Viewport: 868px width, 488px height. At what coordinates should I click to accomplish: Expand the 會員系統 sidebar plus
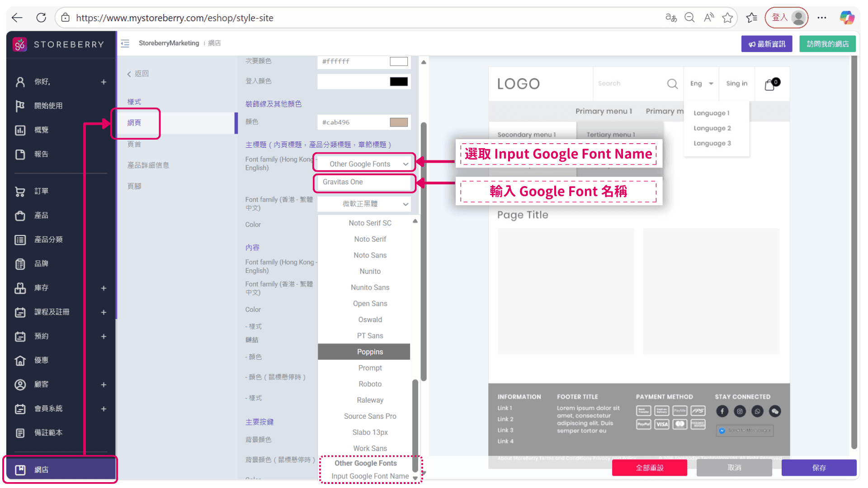tap(104, 409)
